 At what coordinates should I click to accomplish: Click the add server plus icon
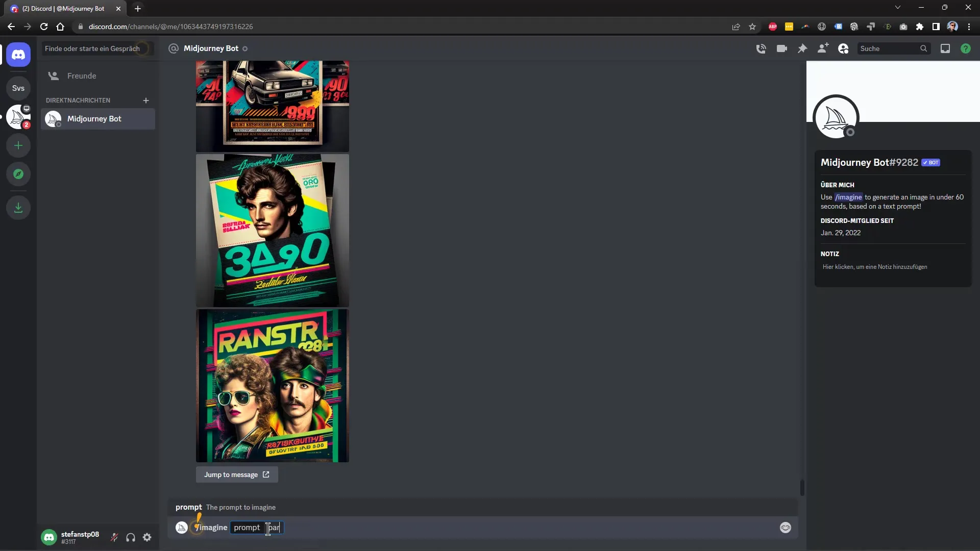click(18, 146)
